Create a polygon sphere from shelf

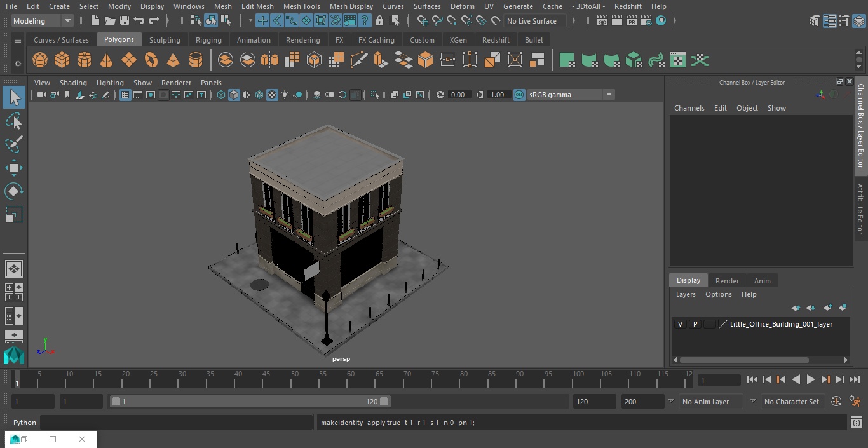40,60
